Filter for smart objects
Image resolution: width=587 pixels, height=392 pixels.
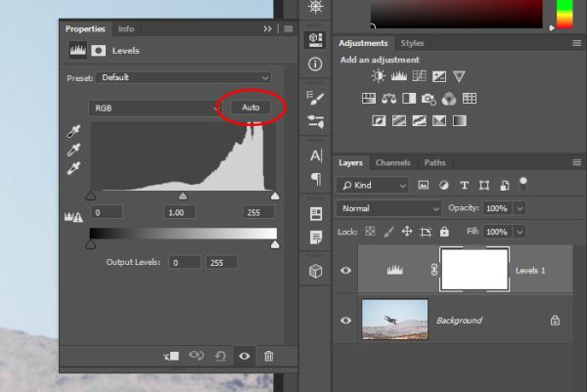[x=505, y=186]
